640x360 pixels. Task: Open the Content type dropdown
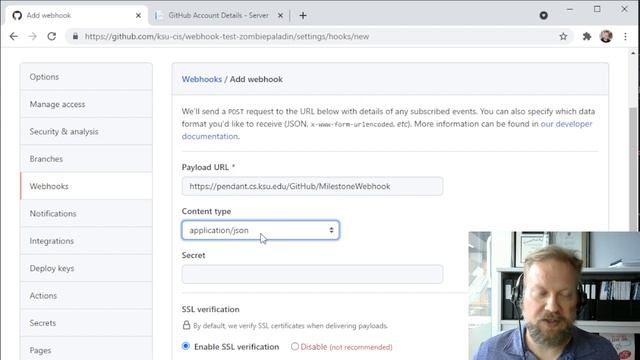260,230
